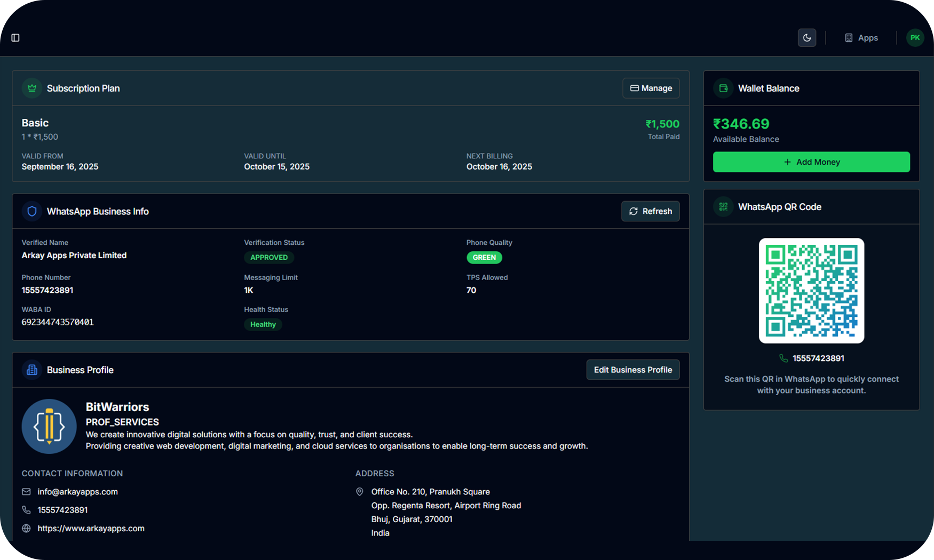Viewport: 934px width, 560px height.
Task: Click the WhatsApp QR code image
Action: (811, 291)
